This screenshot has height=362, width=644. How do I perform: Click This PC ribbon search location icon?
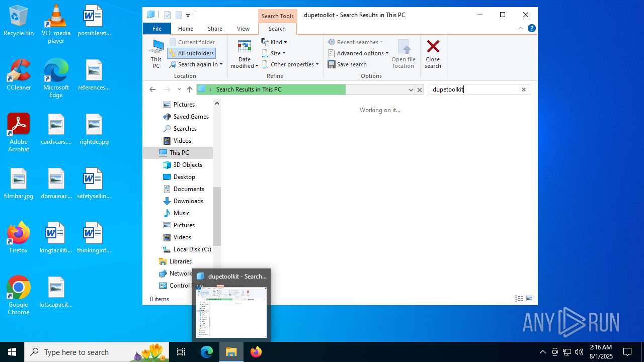[x=156, y=54]
